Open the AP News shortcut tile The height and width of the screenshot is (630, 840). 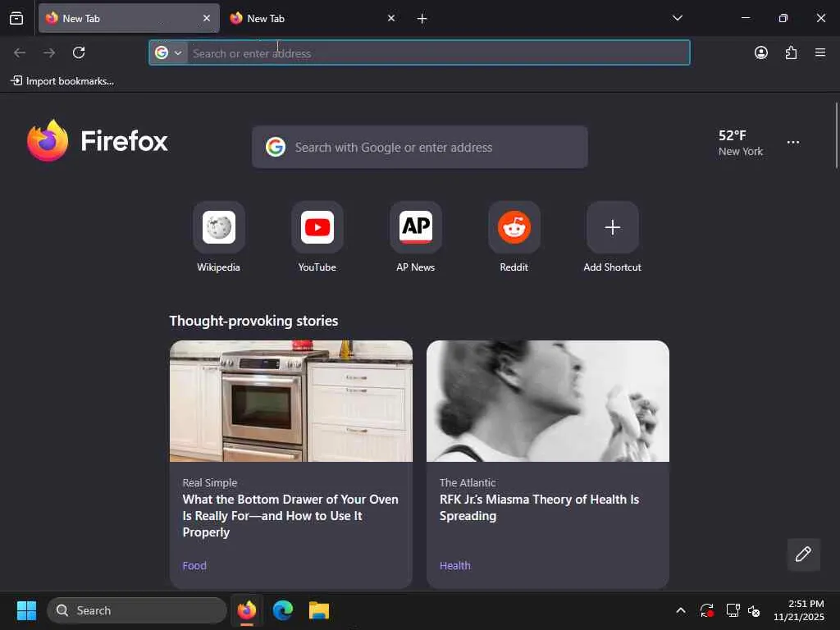[416, 227]
